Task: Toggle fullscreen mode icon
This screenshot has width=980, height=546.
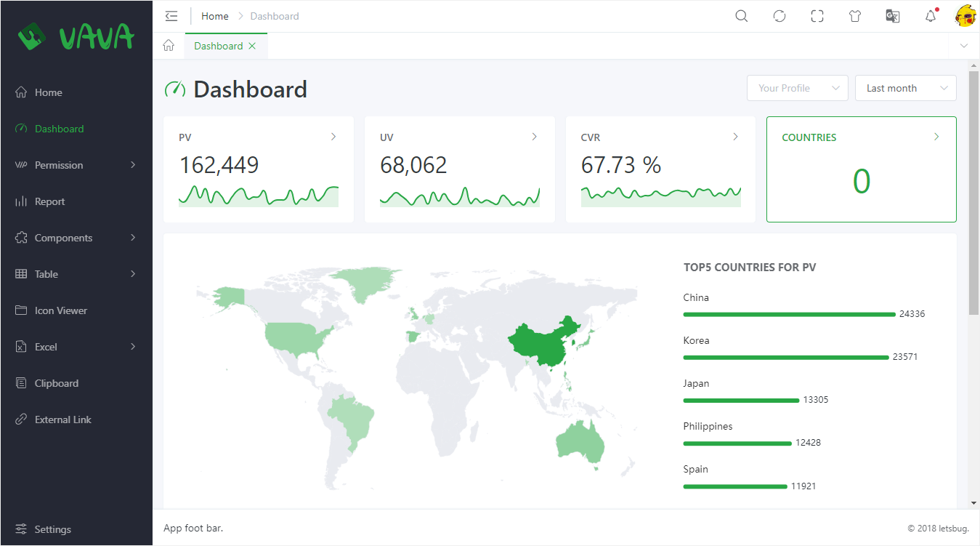Action: coord(817,16)
